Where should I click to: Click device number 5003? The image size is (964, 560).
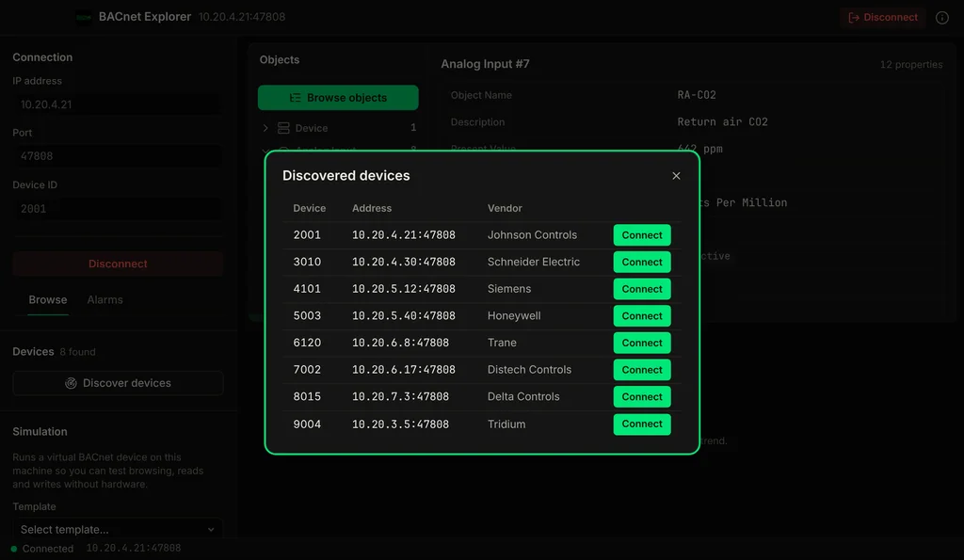pos(307,316)
